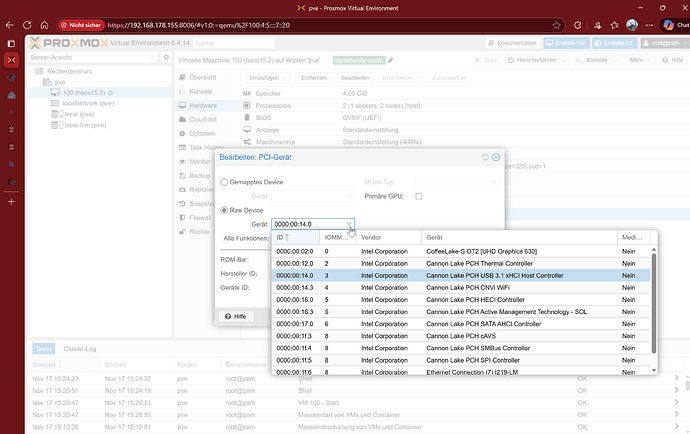This screenshot has width=690, height=434.
Task: Open browser profile avatar
Action: [632, 25]
